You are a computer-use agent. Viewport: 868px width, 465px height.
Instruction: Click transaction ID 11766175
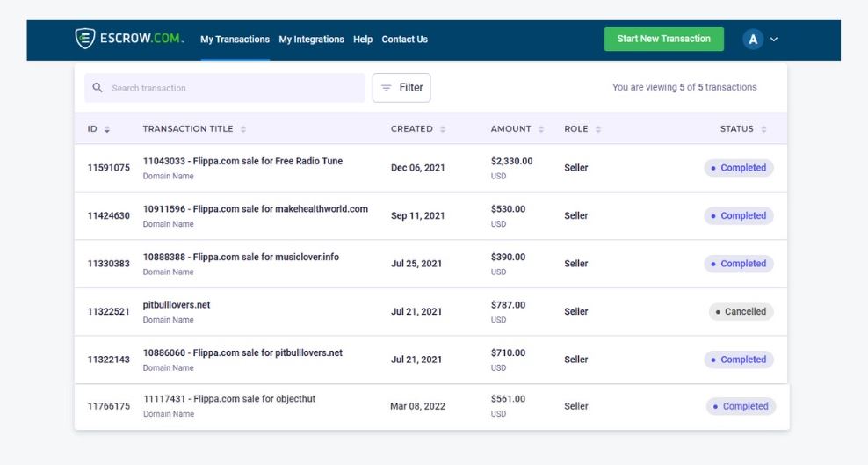[x=109, y=406]
